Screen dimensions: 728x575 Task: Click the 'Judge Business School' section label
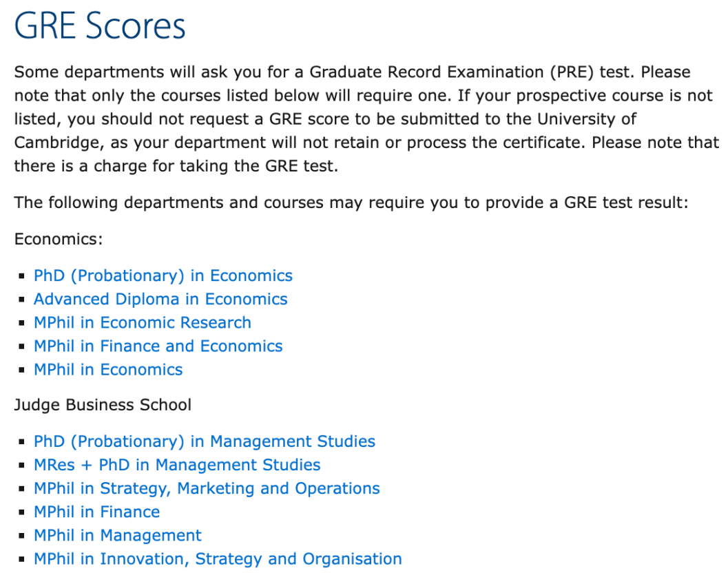tap(103, 404)
